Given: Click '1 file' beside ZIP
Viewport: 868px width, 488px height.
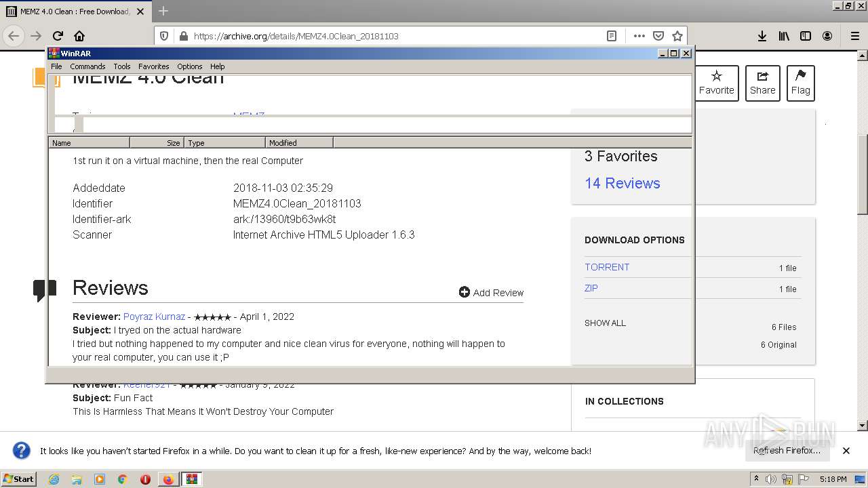Looking at the screenshot, I should [787, 289].
